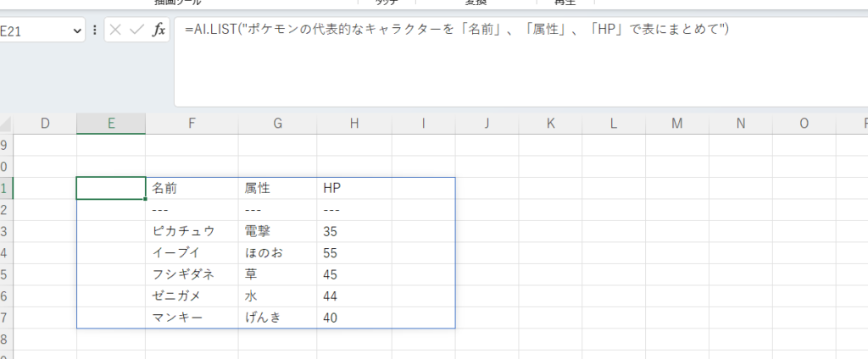Select column H header
This screenshot has height=359, width=868.
354,124
